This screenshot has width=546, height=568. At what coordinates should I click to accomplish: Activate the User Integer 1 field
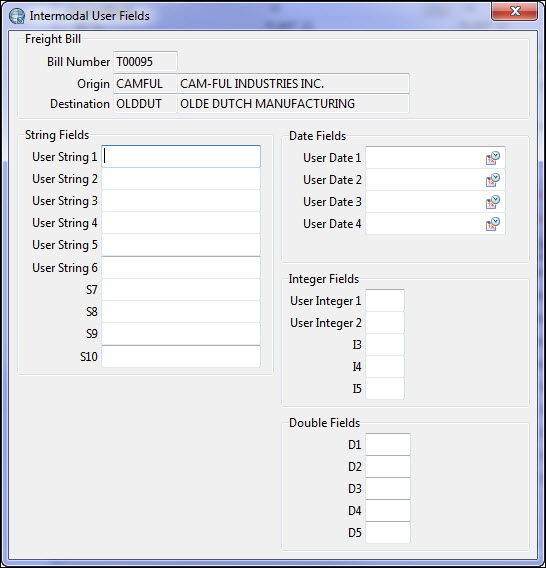tap(385, 301)
